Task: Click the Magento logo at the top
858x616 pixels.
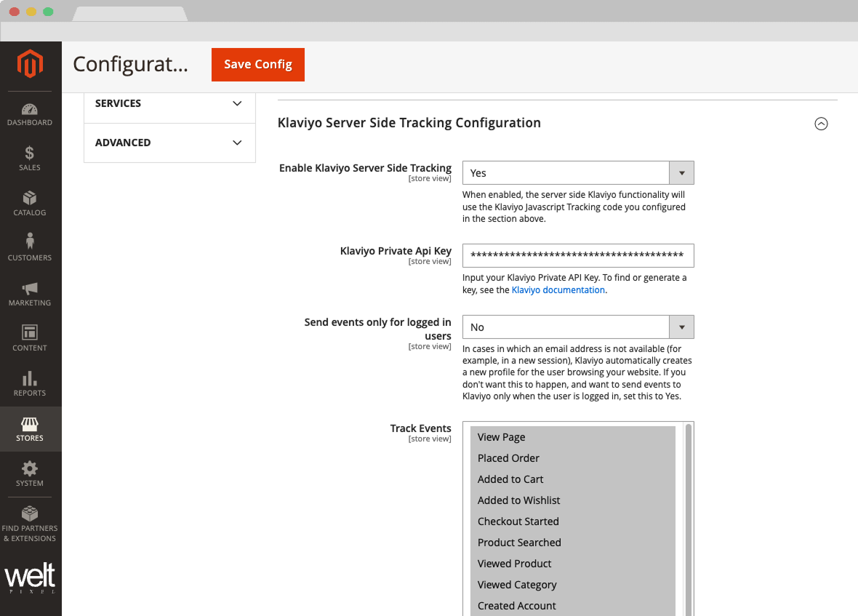Action: pyautogui.click(x=30, y=65)
